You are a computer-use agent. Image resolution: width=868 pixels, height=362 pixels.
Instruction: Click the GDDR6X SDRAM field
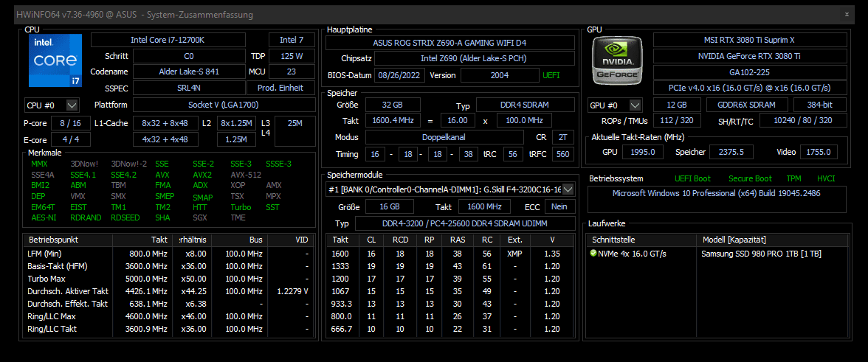tap(748, 105)
